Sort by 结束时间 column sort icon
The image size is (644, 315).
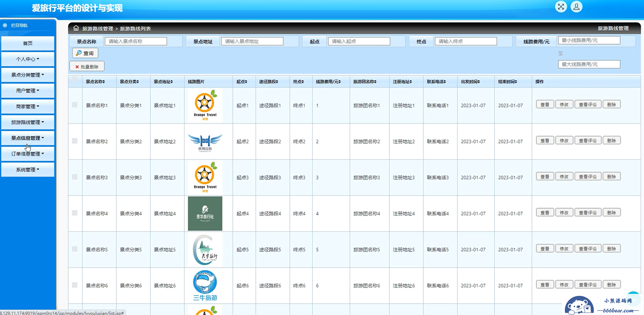516,82
